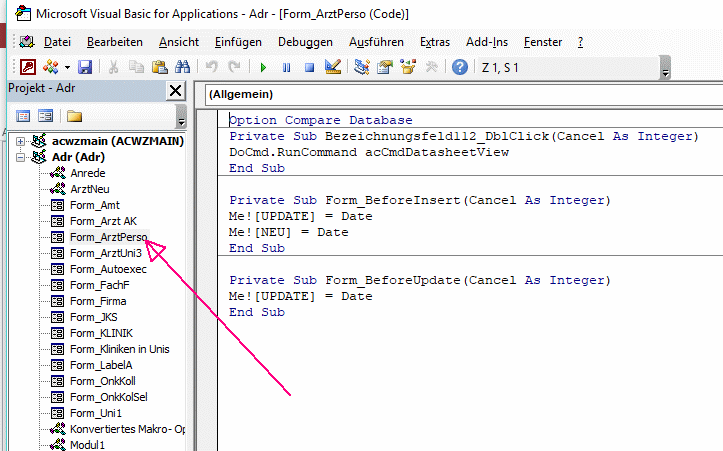Screen dimensions: 723x451
Task: Open the Bearbeiten menu
Action: [115, 42]
